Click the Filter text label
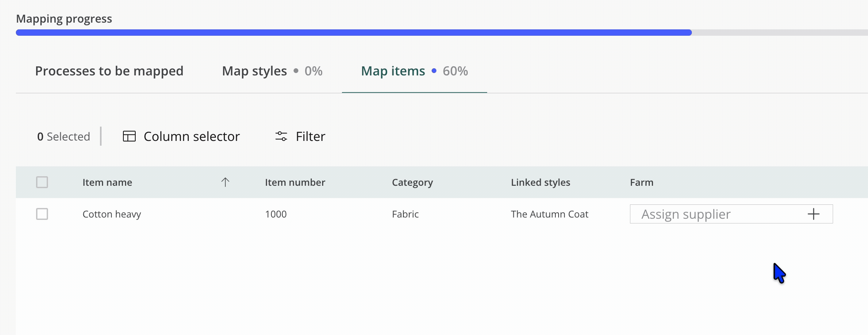Image resolution: width=868 pixels, height=335 pixels. (310, 137)
